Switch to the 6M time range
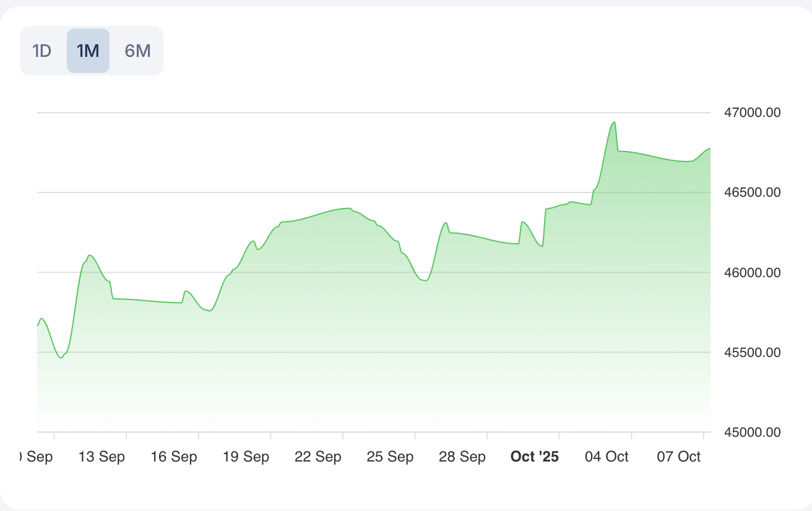 pyautogui.click(x=137, y=51)
